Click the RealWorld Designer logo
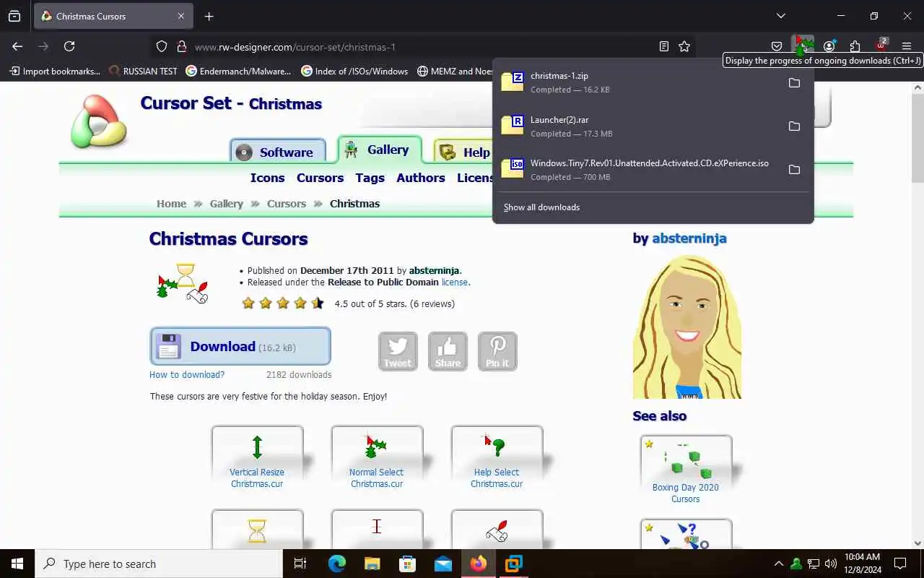 click(99, 121)
